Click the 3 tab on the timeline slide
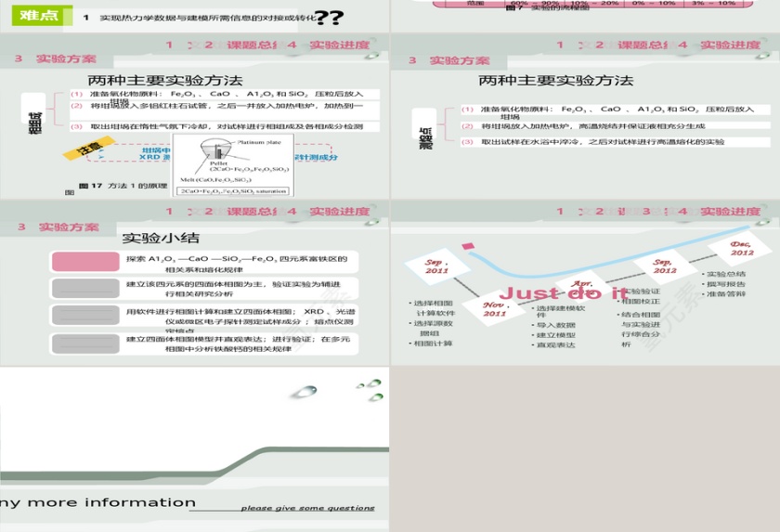 pyautogui.click(x=646, y=212)
